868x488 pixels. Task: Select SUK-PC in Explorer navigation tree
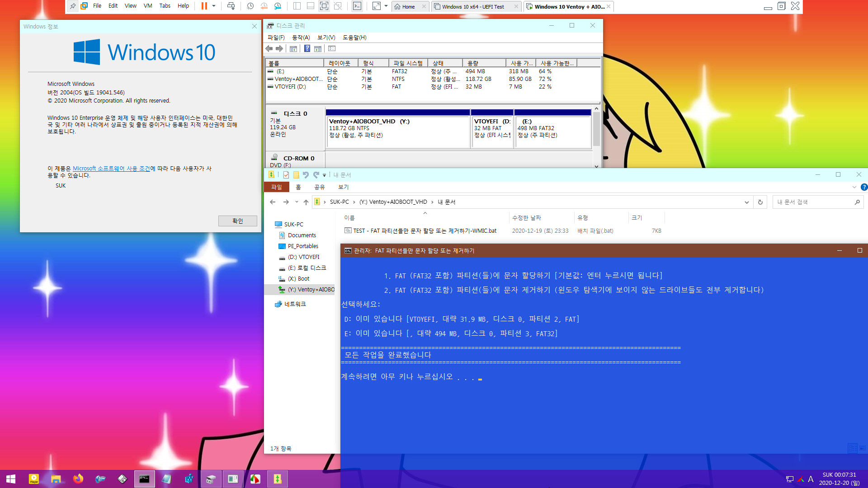click(294, 225)
